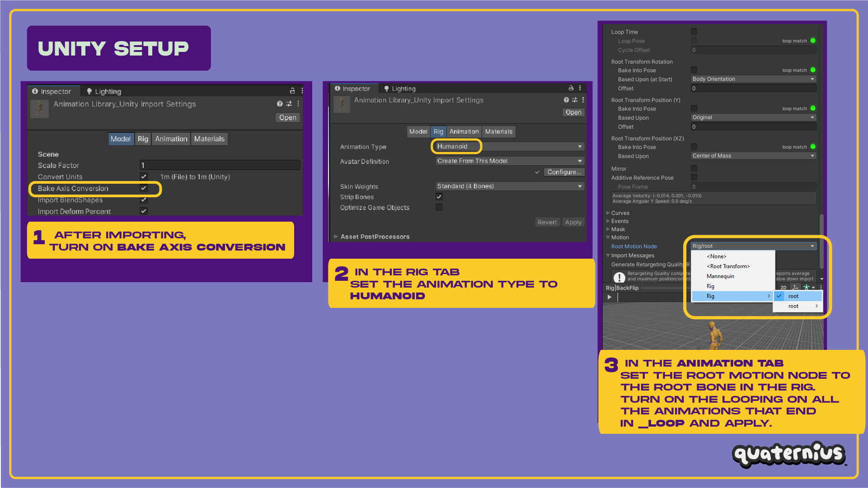This screenshot has width=868, height=488.
Task: Play the BackFlip animation preview
Action: coord(610,297)
